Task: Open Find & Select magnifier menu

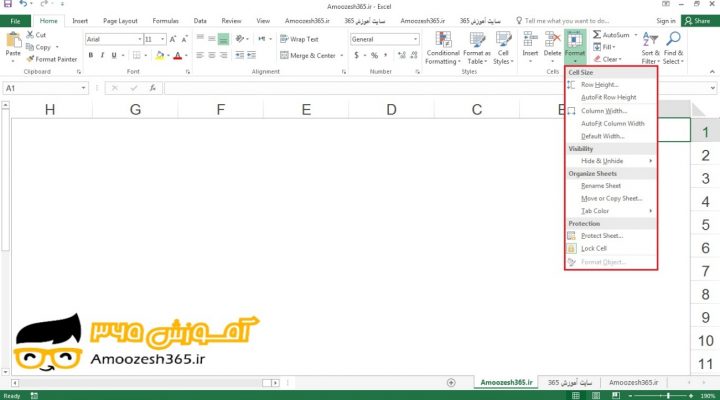Action: coord(673,48)
